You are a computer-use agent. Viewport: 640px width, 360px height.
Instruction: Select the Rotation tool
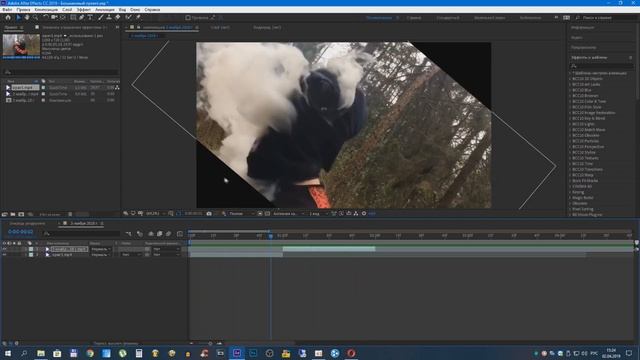46,18
